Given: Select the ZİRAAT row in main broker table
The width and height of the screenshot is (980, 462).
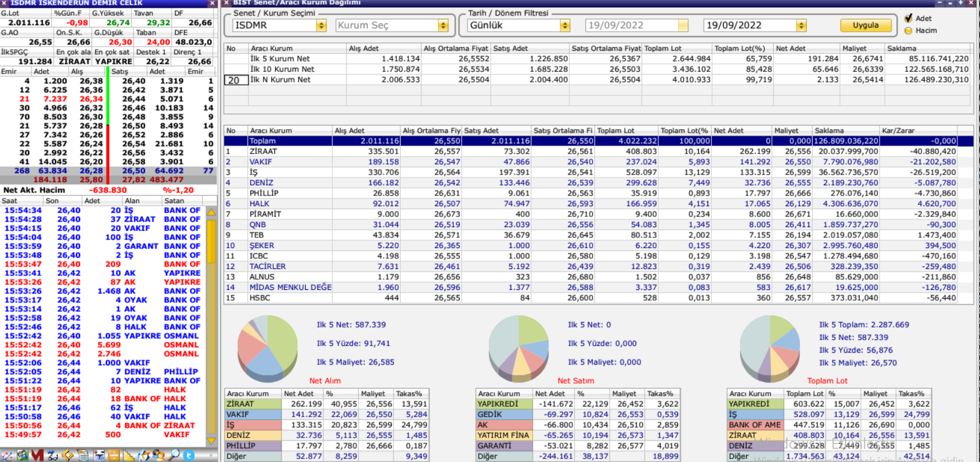Looking at the screenshot, I should 599,152.
